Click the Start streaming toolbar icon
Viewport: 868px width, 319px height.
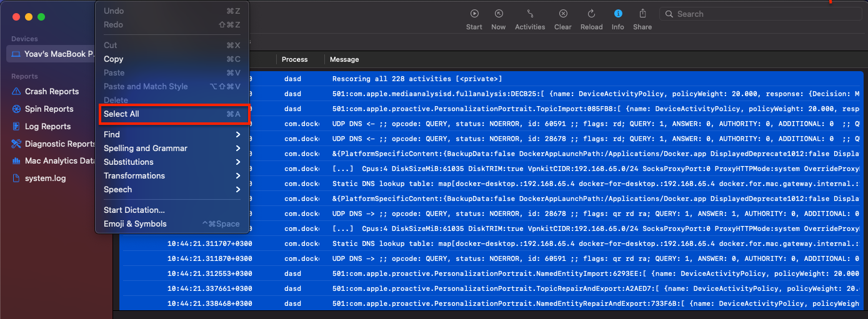(x=474, y=14)
